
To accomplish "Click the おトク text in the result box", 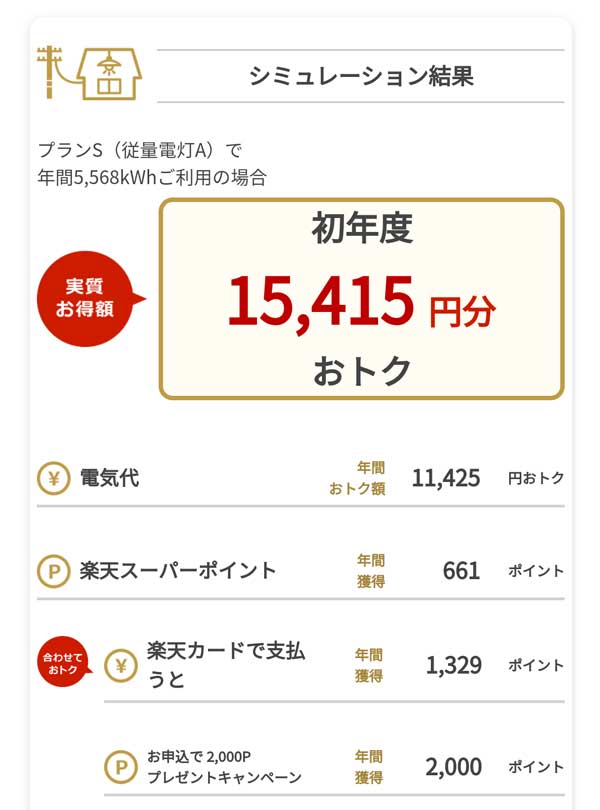I will tap(361, 371).
